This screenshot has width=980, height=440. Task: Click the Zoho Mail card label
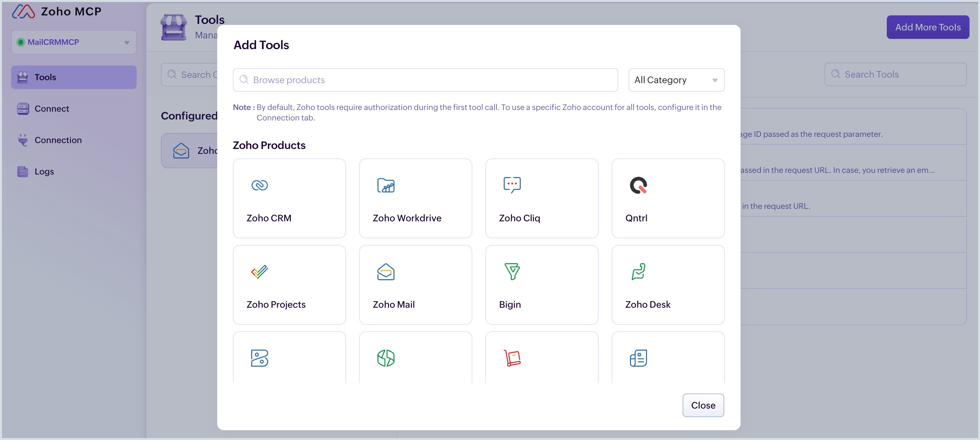pyautogui.click(x=394, y=304)
